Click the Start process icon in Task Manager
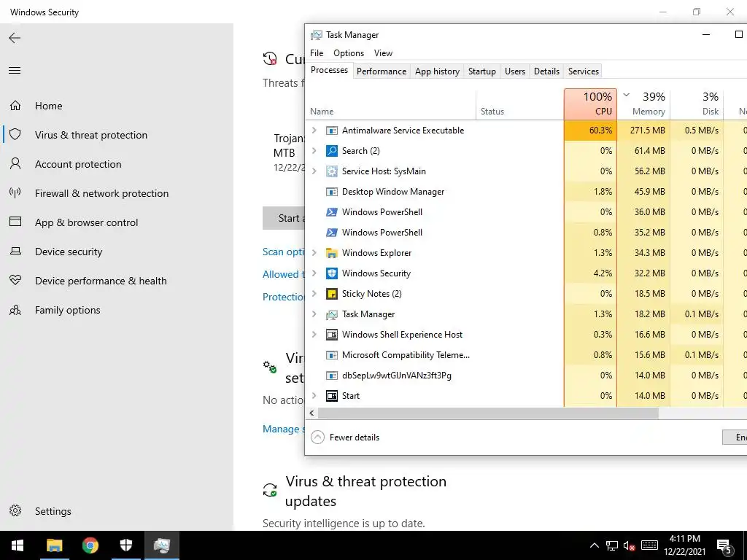This screenshot has width=747, height=560. point(332,396)
